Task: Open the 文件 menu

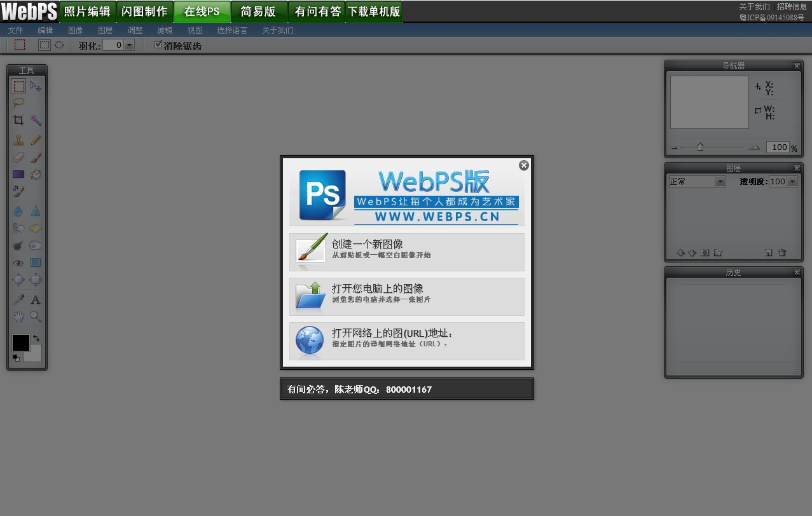Action: coord(16,30)
